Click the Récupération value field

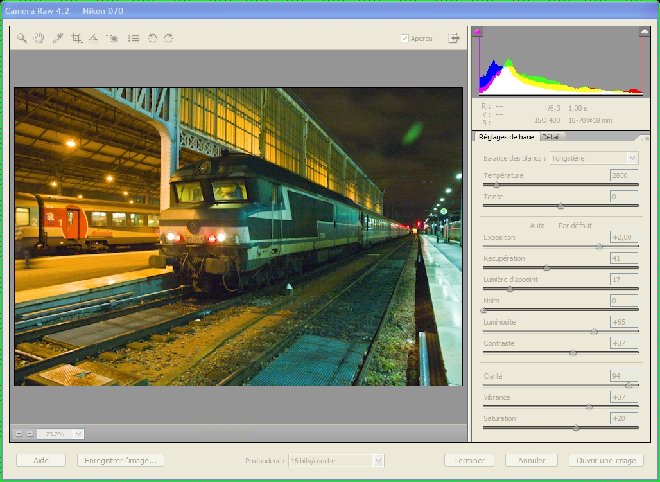coord(624,258)
